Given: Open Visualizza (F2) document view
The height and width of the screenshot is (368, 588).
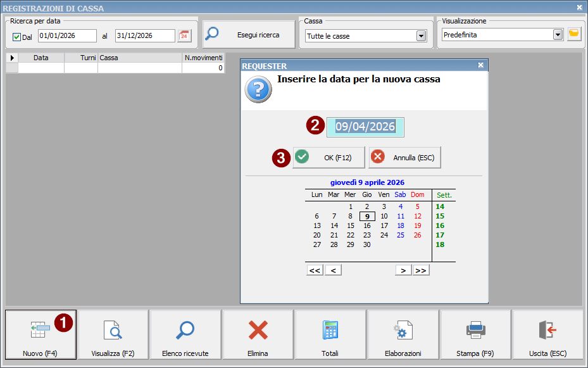Looking at the screenshot, I should [x=113, y=334].
